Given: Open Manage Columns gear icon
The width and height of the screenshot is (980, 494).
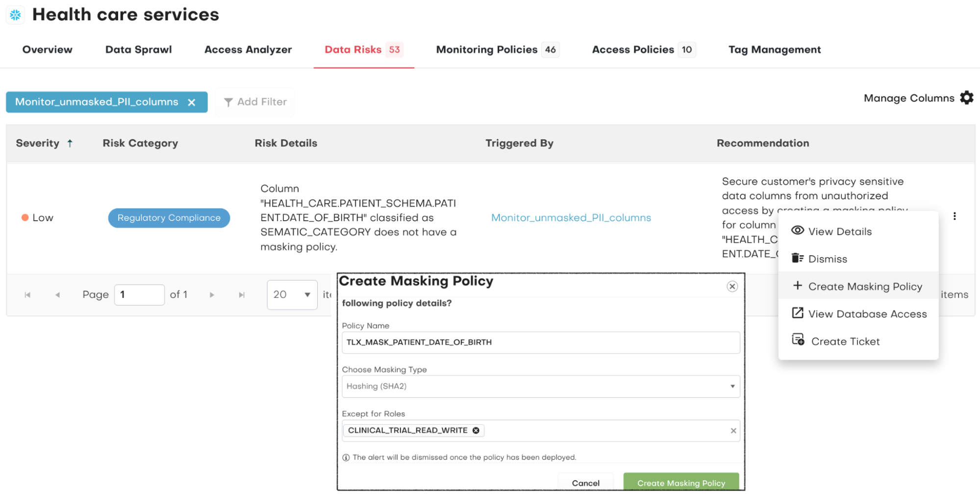Looking at the screenshot, I should click(x=966, y=98).
